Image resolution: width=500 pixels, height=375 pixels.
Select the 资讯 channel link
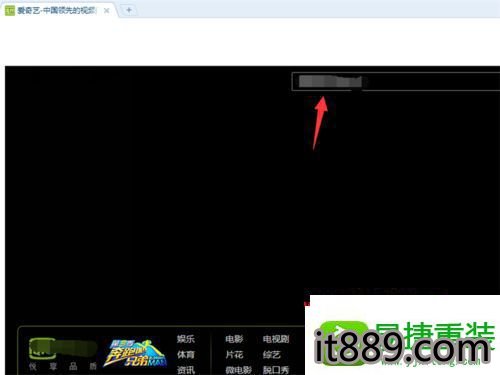186,370
